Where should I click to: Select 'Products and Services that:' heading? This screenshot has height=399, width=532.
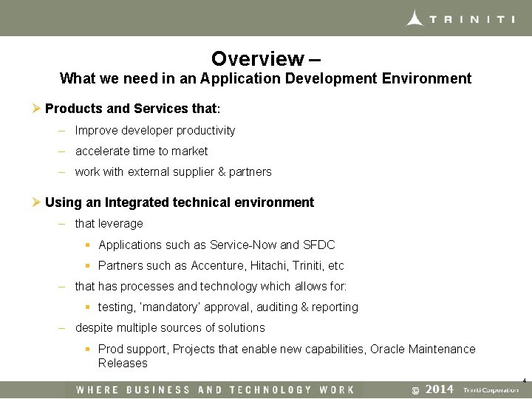click(x=133, y=109)
